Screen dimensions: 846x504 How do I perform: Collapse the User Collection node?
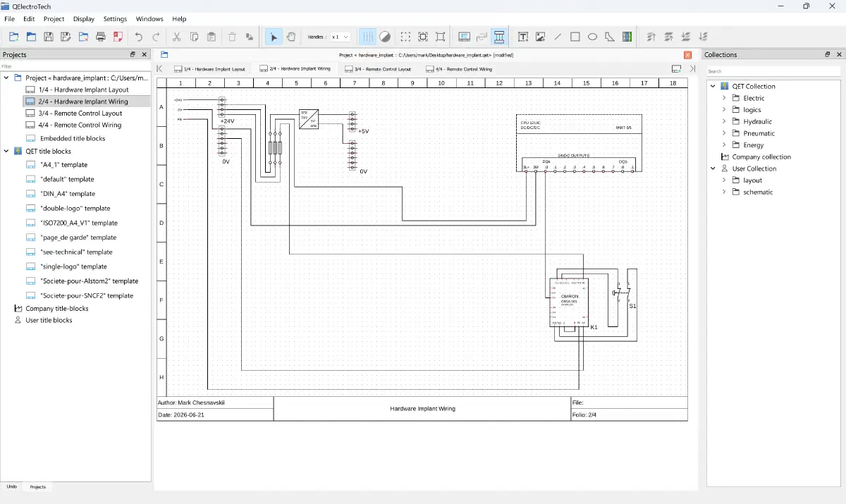(x=713, y=168)
